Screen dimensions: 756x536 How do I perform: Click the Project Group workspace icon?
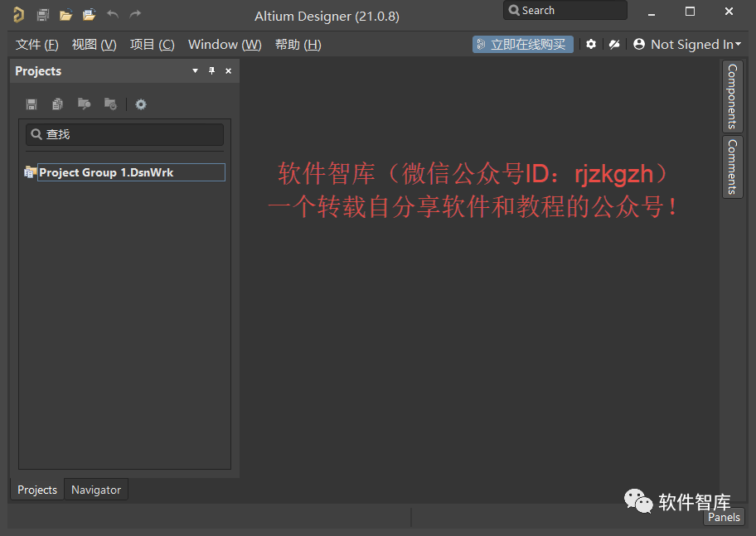pyautogui.click(x=31, y=172)
